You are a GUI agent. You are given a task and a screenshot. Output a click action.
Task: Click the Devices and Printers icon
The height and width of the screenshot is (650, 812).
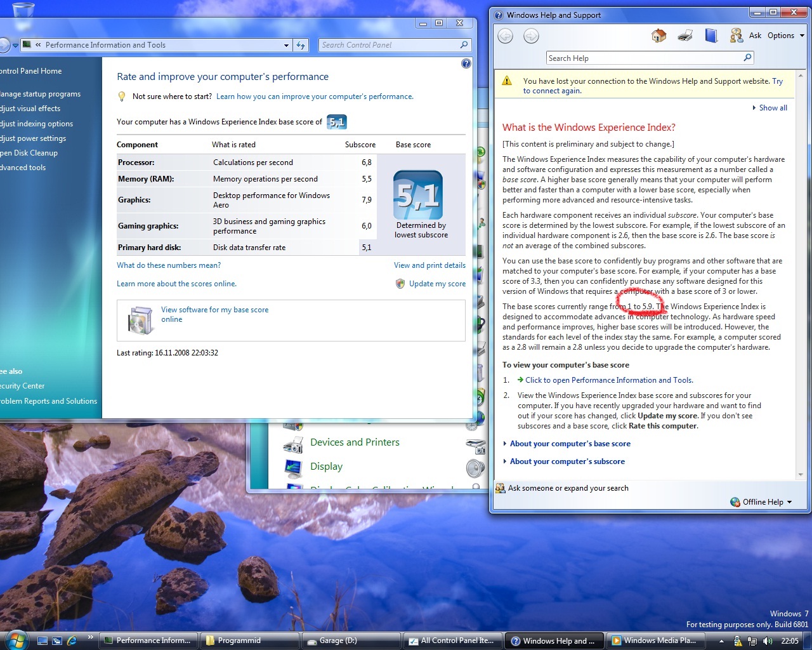[x=293, y=443]
